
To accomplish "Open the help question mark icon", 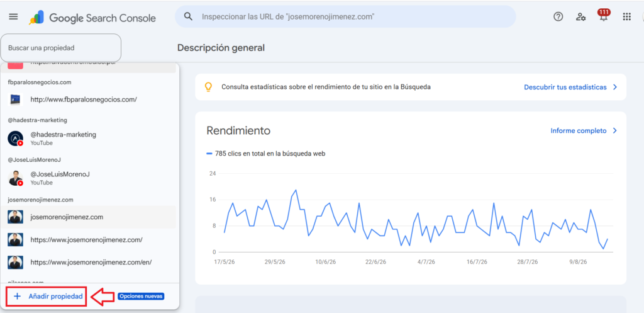I will tap(558, 17).
